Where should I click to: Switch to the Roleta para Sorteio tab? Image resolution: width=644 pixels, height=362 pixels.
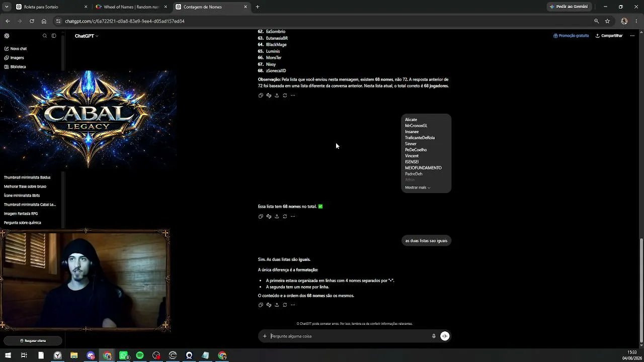(51, 7)
